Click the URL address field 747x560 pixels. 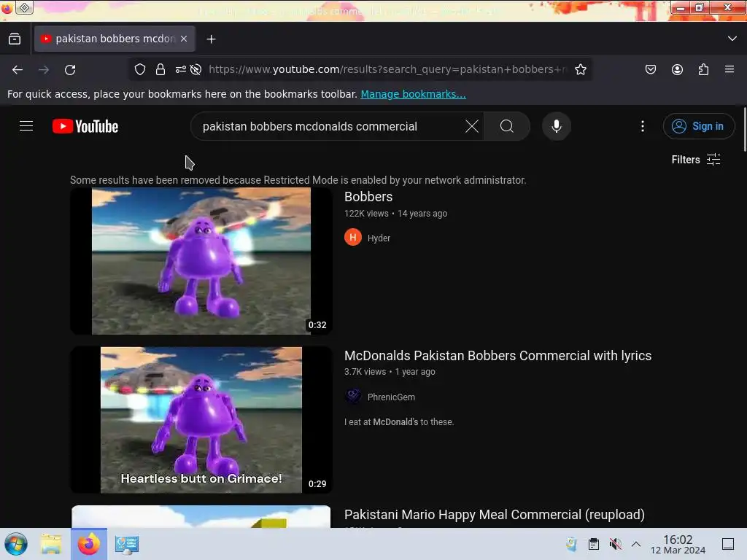tap(387, 69)
